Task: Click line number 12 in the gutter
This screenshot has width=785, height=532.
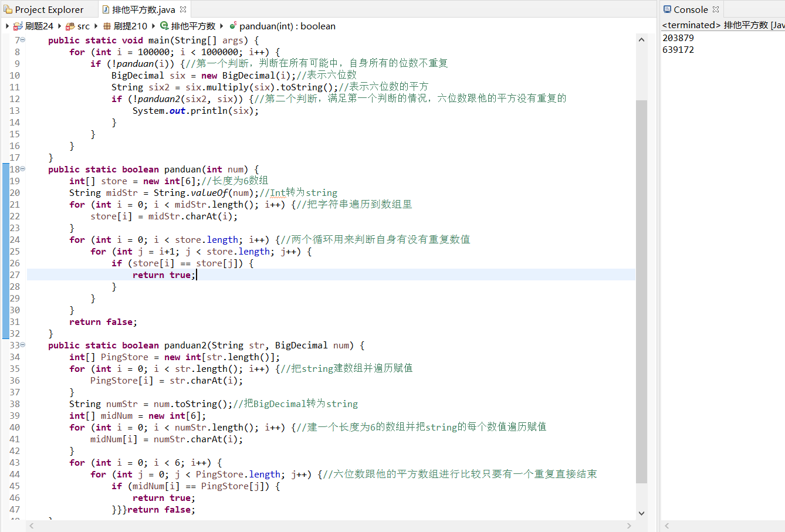Action: [x=15, y=99]
